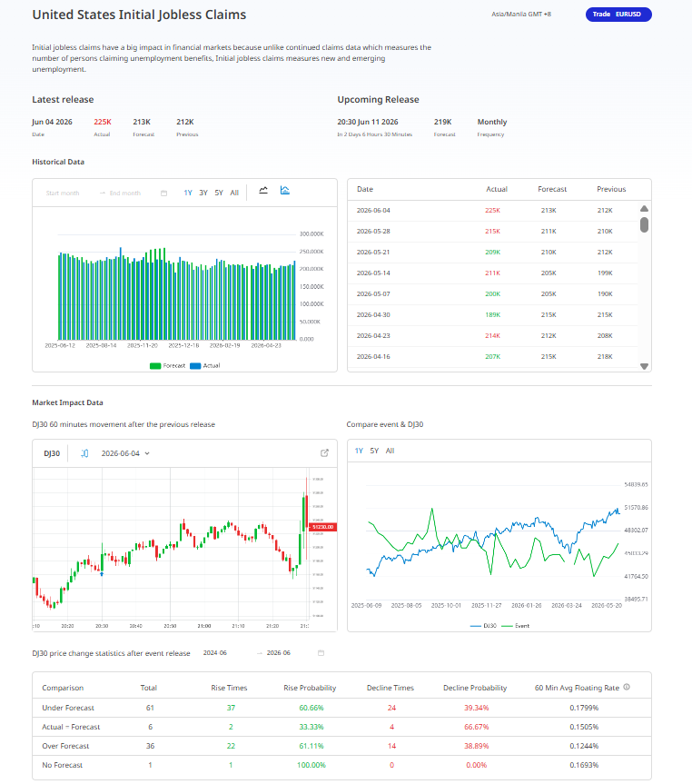Click the table scroll down arrow

pyautogui.click(x=644, y=366)
